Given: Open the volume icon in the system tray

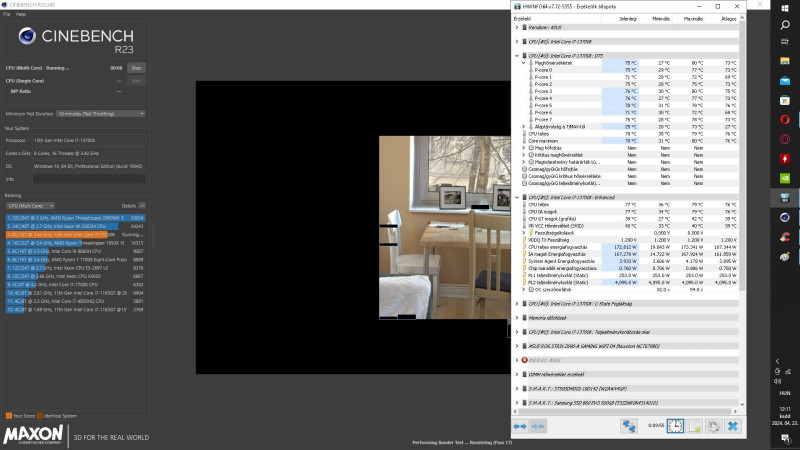Looking at the screenshot, I should point(778,381).
